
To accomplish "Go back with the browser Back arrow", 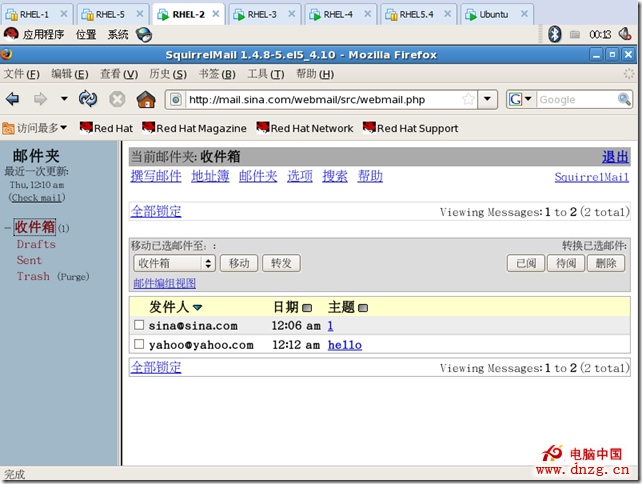I will [13, 99].
